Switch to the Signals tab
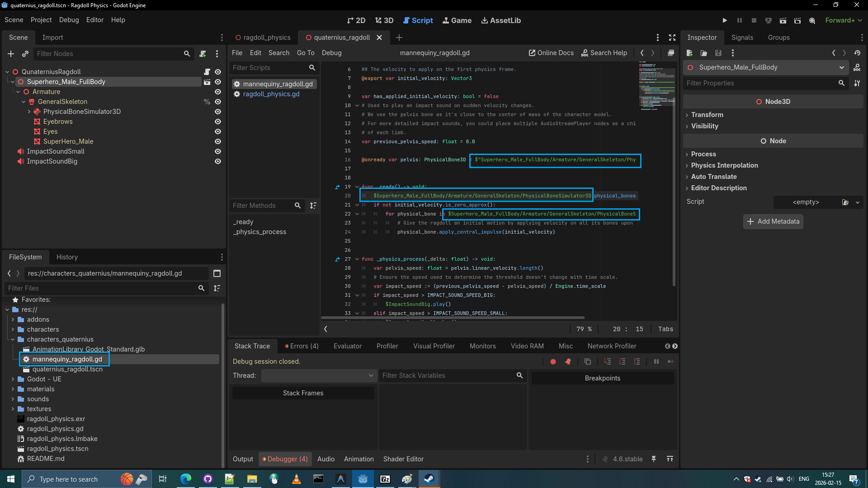 [x=742, y=38]
